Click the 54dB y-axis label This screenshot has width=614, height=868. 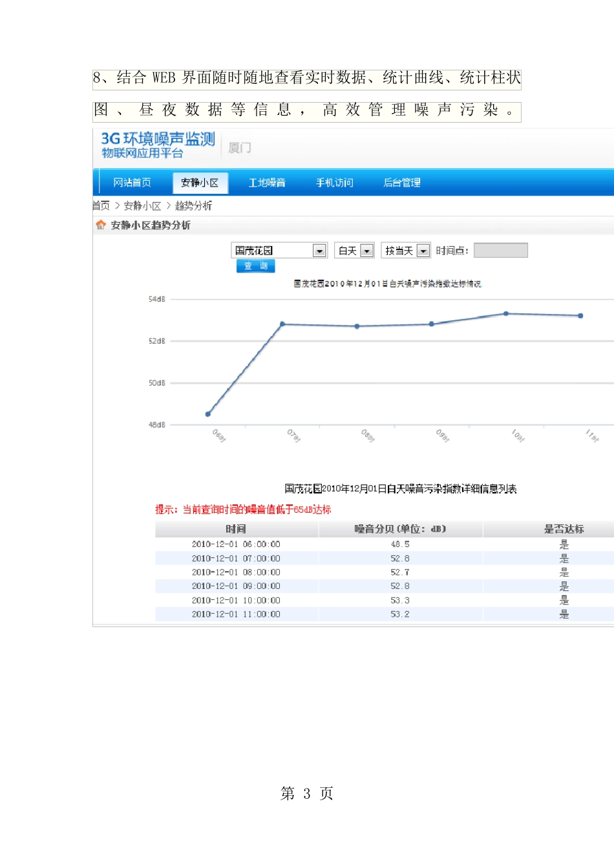click(157, 299)
